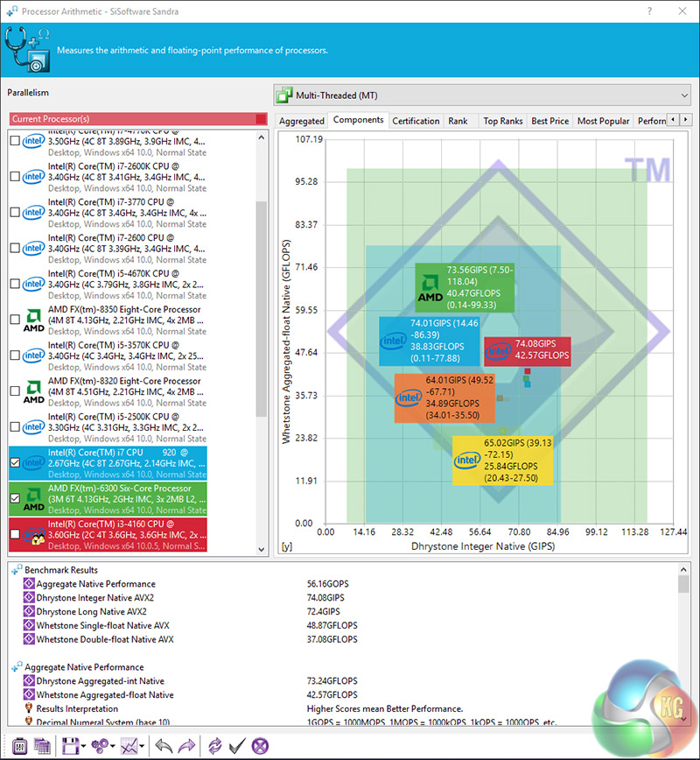The height and width of the screenshot is (760, 700).
Task: Click the black checkmark OK icon
Action: [237, 746]
